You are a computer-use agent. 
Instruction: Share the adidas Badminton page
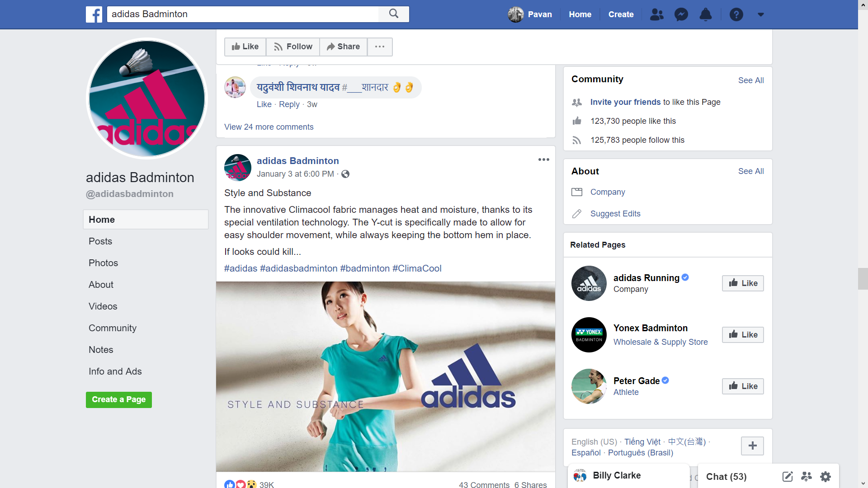pos(343,47)
